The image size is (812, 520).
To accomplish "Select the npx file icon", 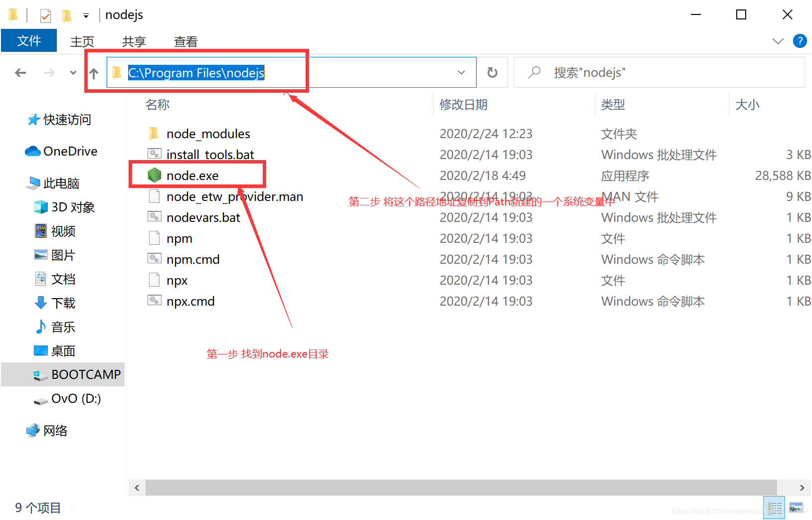I will coord(154,280).
